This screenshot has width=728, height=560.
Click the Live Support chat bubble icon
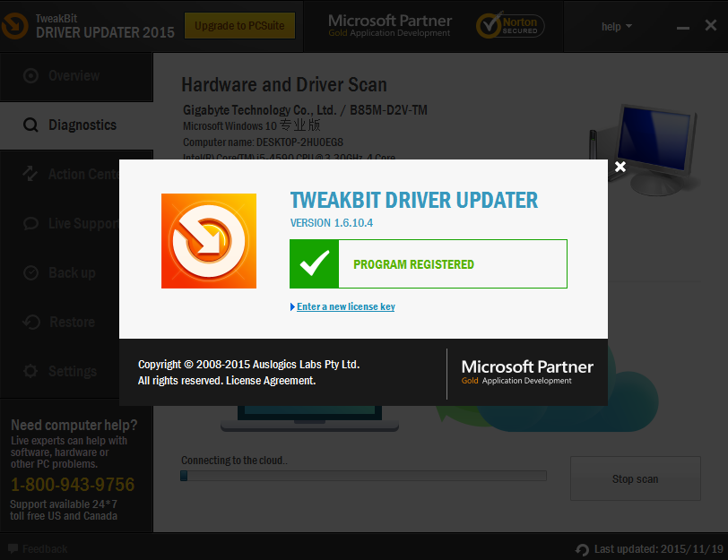pos(30,223)
